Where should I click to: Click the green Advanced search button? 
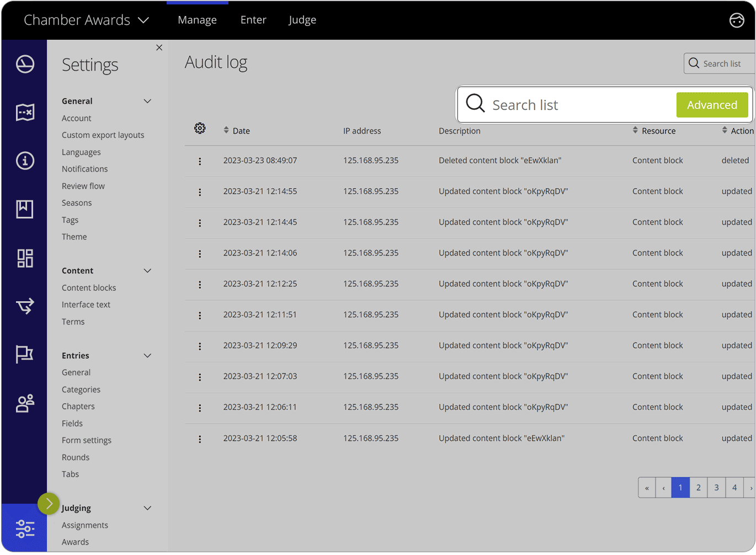pyautogui.click(x=712, y=104)
